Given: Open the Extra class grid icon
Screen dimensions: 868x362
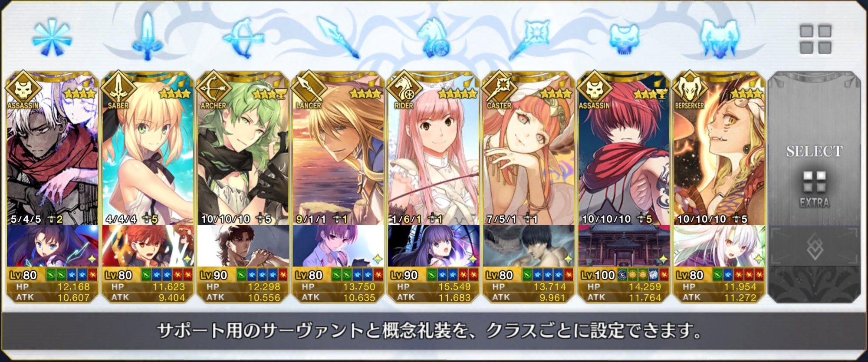Looking at the screenshot, I should (x=815, y=39).
